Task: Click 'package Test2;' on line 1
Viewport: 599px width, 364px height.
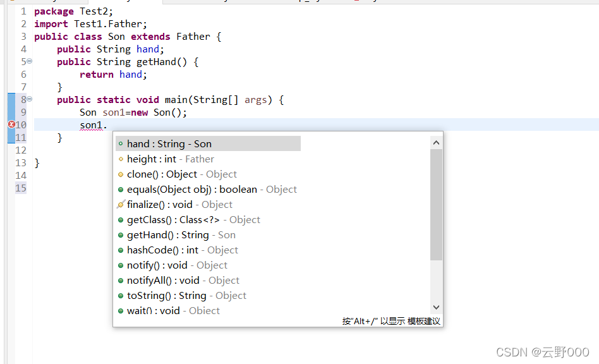Action: pyautogui.click(x=73, y=11)
